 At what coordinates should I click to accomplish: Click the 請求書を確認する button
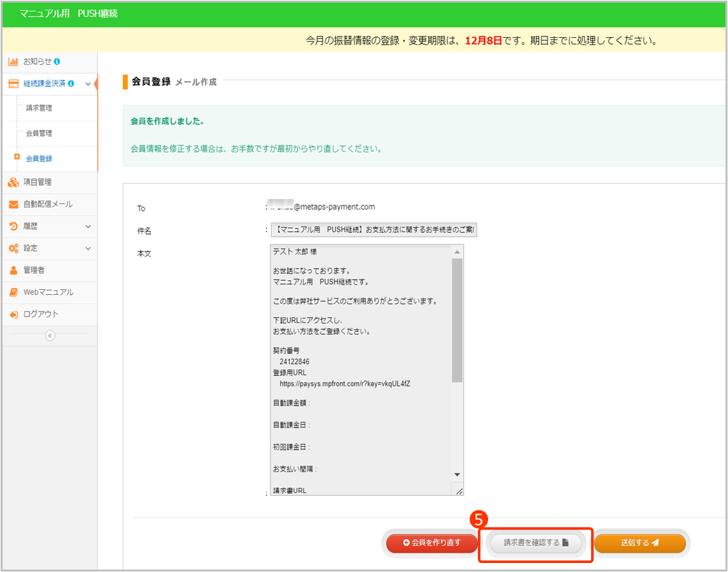(x=535, y=543)
